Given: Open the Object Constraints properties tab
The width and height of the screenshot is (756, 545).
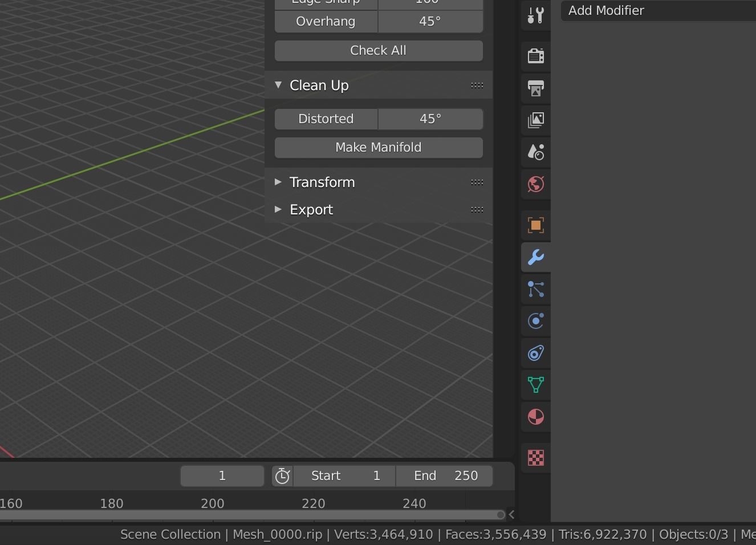Looking at the screenshot, I should pos(535,353).
